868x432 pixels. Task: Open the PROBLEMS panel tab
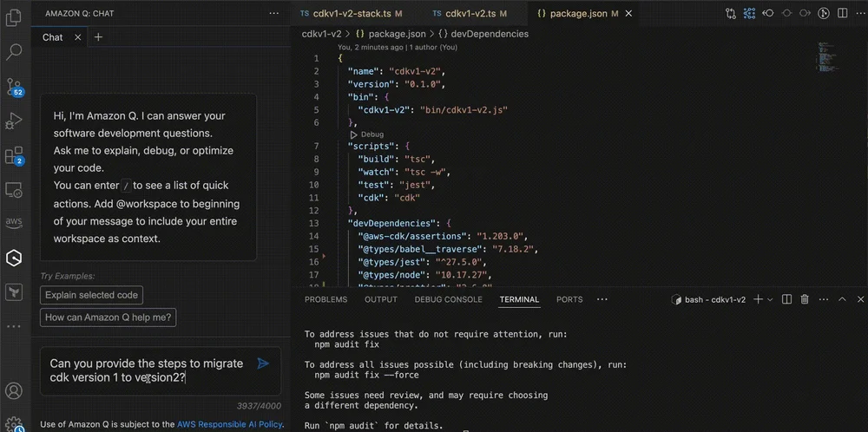[326, 299]
